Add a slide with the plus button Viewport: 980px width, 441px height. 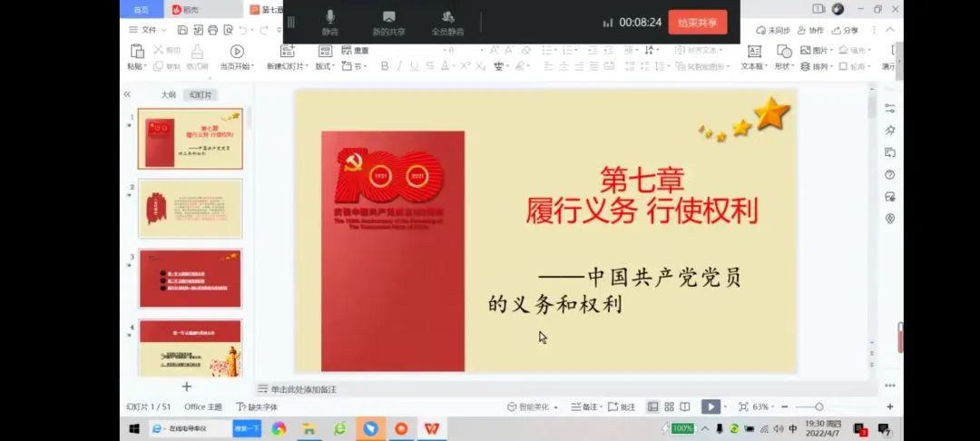pos(187,387)
